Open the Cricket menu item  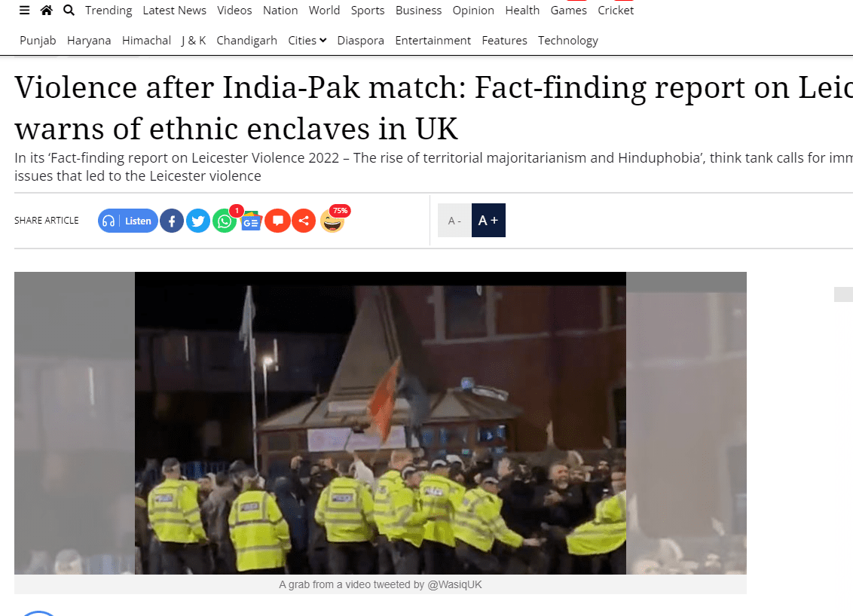616,11
